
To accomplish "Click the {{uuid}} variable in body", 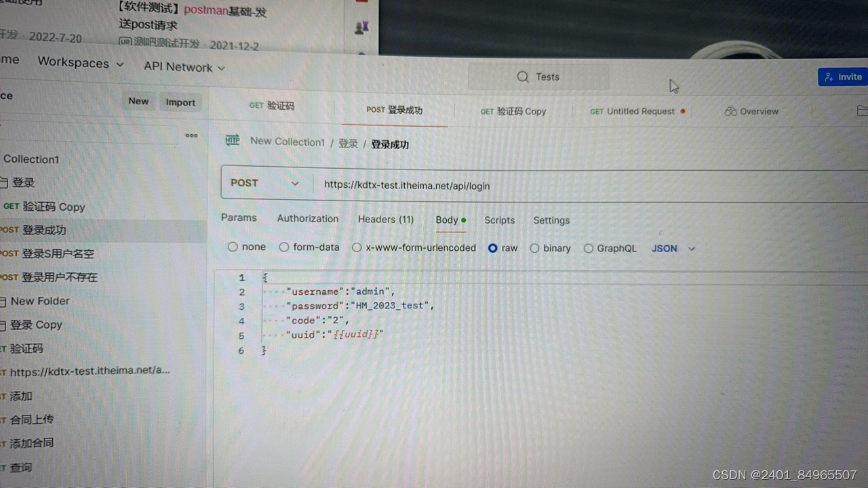I will pyautogui.click(x=355, y=334).
